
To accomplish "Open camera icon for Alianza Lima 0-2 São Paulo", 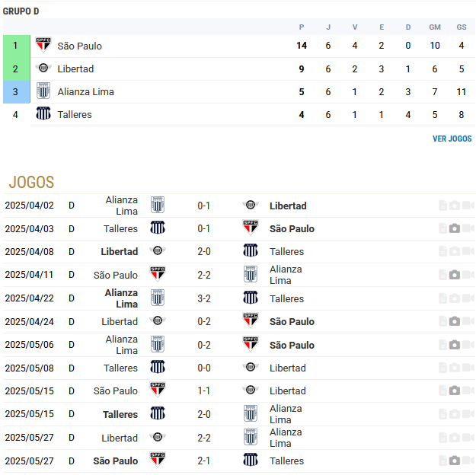I will (455, 345).
